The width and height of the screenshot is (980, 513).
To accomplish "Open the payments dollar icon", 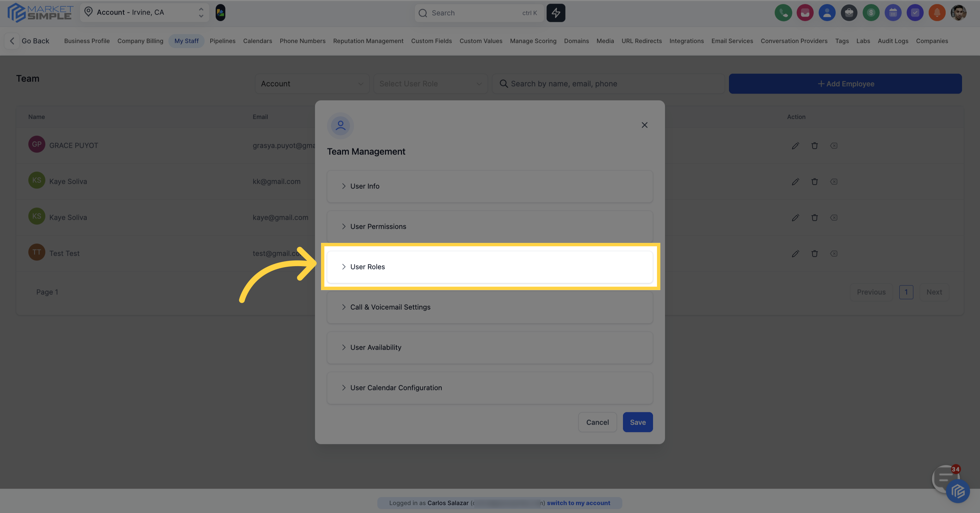I will click(x=871, y=13).
